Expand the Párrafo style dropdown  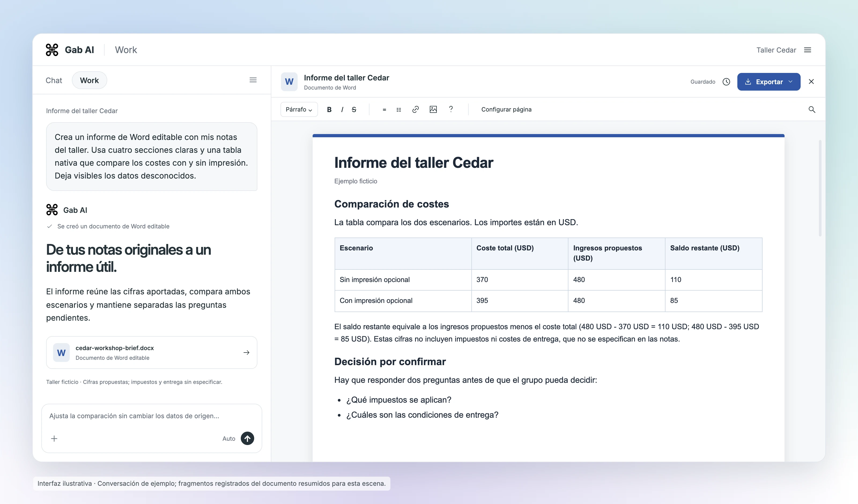[299, 109]
